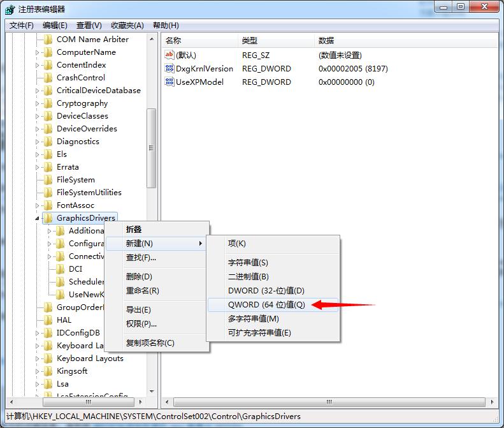Screen dimensions: 504x428
Task: Click the DxgKrnlVersion DWORD value icon
Action: coord(169,69)
